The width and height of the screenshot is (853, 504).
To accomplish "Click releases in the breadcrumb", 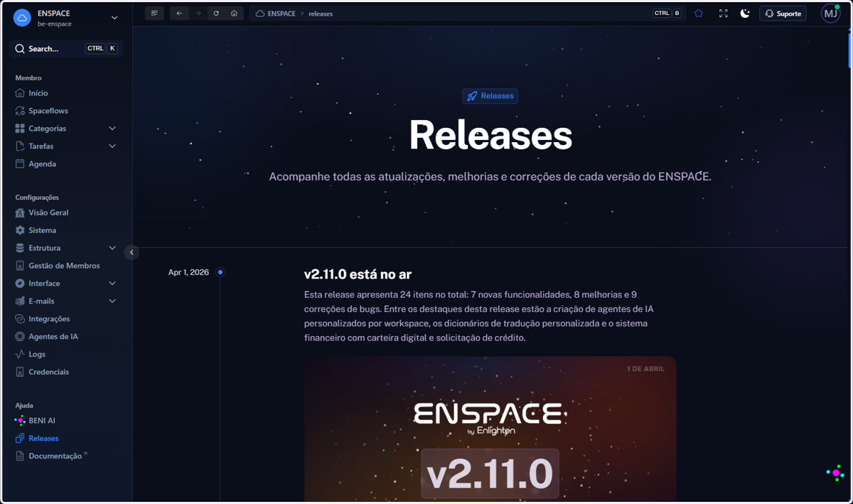I will pos(321,14).
